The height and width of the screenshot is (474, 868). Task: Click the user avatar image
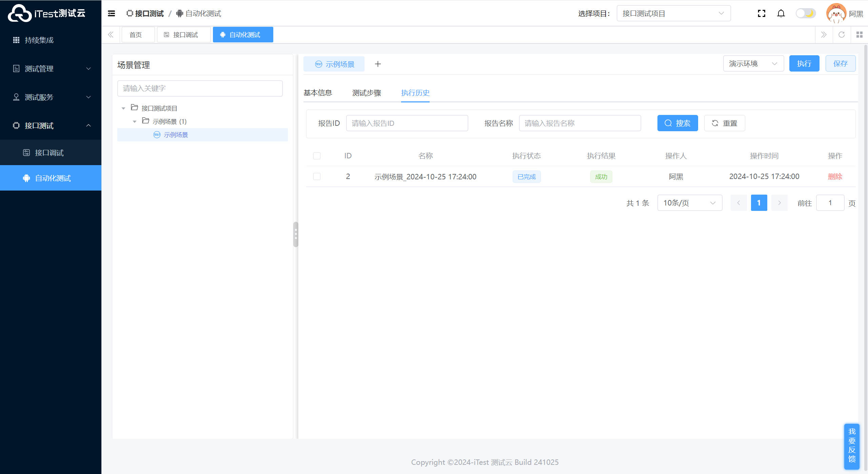pyautogui.click(x=836, y=14)
